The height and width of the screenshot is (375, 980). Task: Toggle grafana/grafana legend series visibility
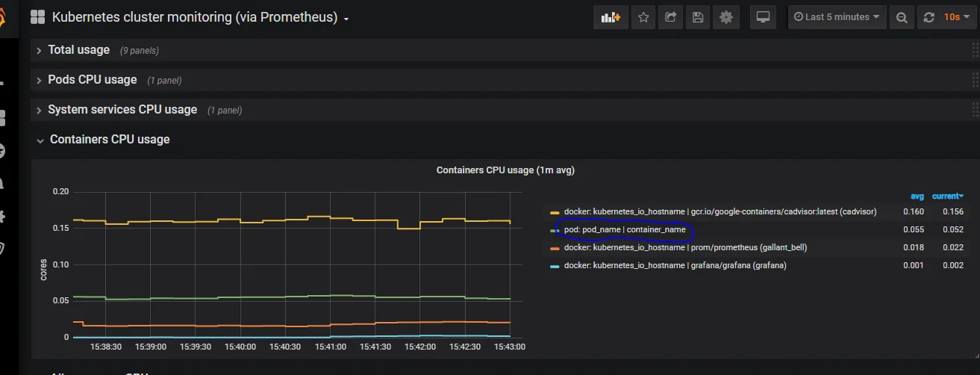point(675,265)
